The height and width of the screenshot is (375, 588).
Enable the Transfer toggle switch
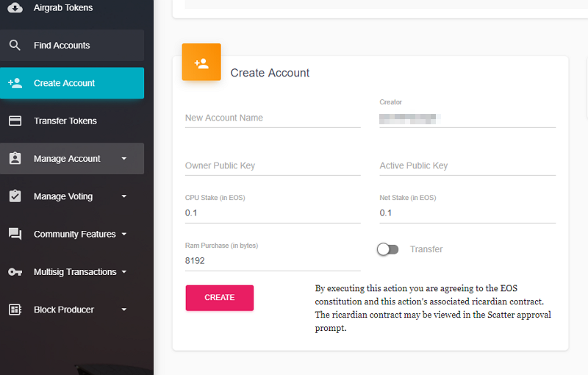(387, 249)
